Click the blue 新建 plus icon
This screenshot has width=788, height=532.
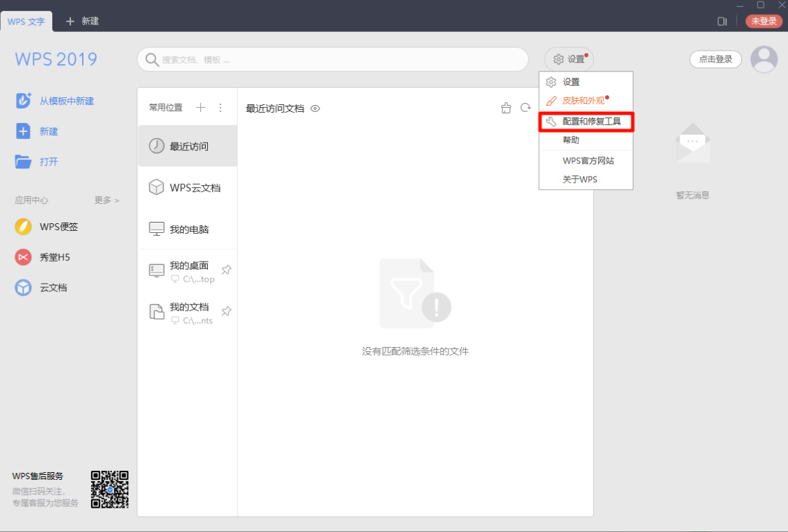(x=23, y=131)
